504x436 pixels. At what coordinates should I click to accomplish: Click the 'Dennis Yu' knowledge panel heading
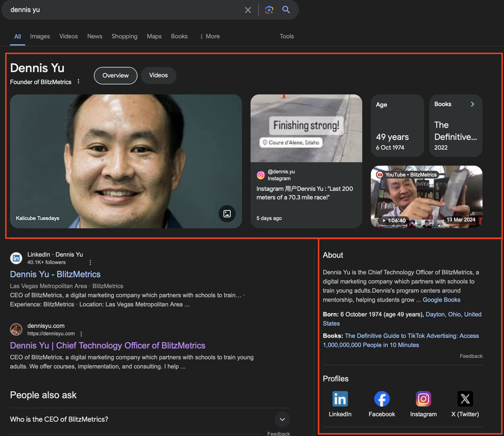tap(37, 68)
